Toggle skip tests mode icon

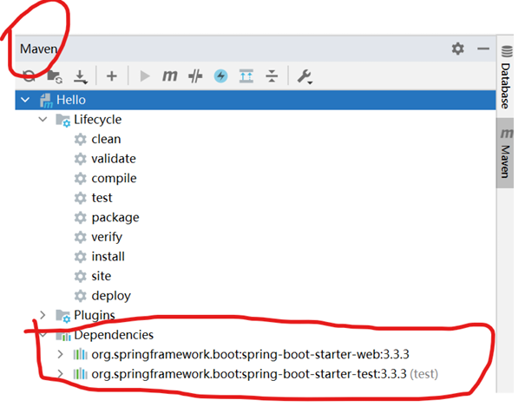click(x=195, y=76)
